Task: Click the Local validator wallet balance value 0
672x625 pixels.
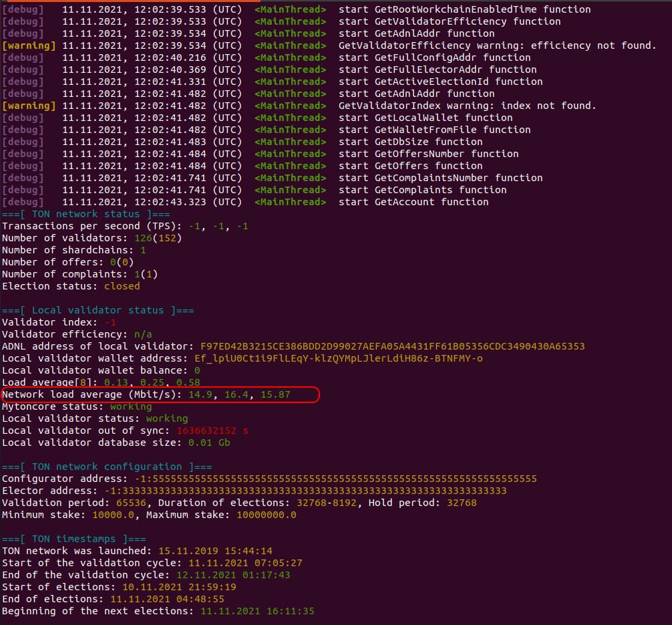Action: [x=197, y=370]
